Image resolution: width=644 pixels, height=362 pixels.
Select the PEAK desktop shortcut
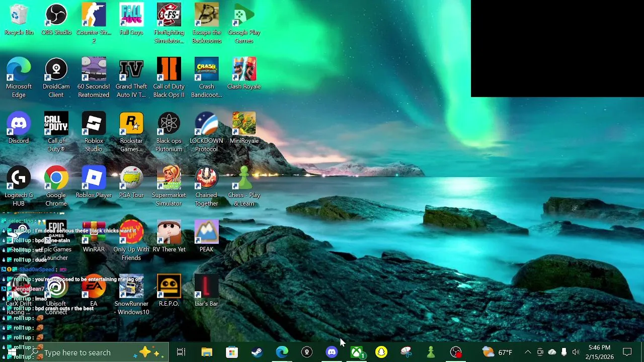pos(206,237)
